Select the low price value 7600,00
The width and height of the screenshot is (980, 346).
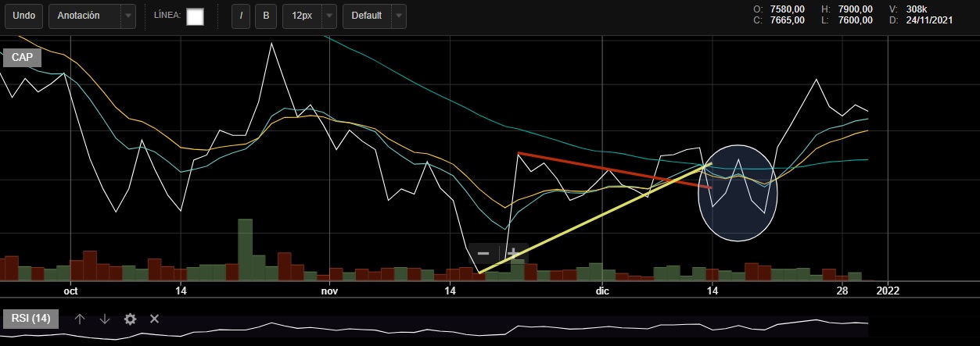coord(856,20)
